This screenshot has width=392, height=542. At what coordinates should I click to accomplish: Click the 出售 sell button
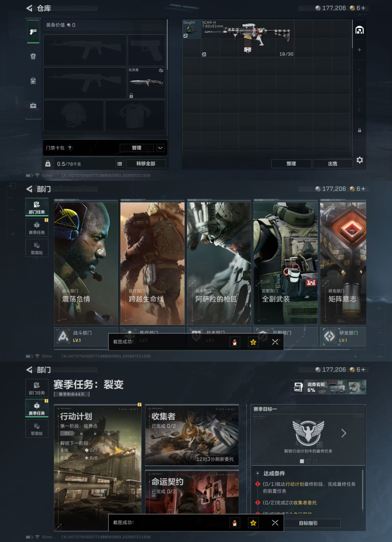click(333, 164)
